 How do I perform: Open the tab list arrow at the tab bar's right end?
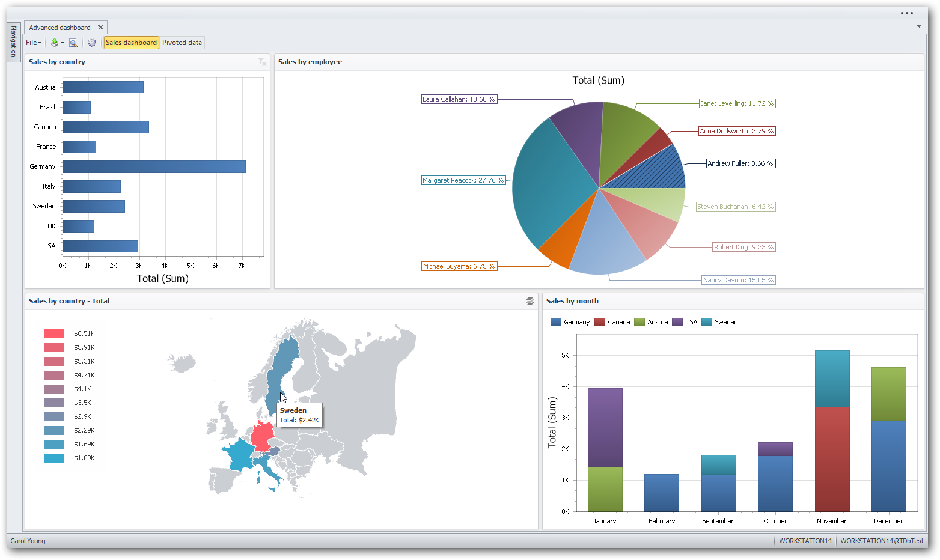[919, 26]
